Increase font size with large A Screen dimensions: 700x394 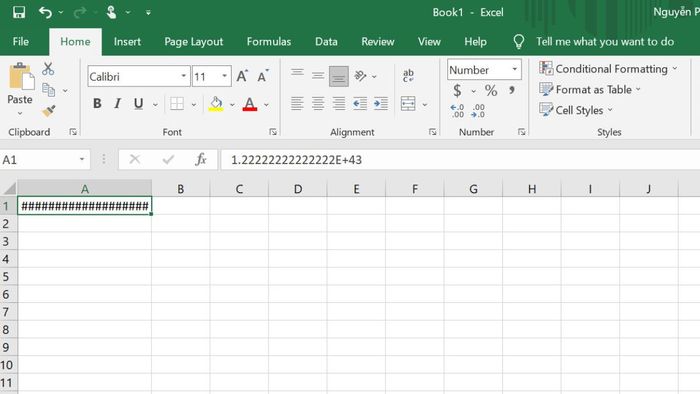click(242, 76)
